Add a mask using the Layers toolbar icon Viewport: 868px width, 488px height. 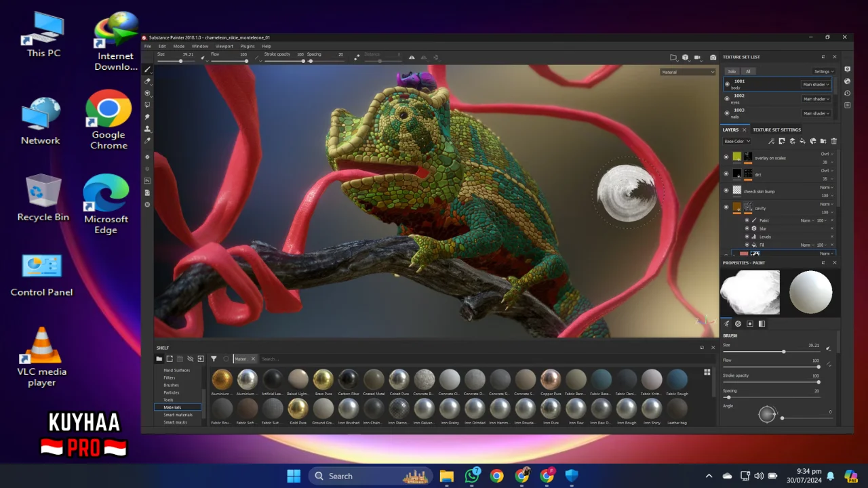[782, 141]
